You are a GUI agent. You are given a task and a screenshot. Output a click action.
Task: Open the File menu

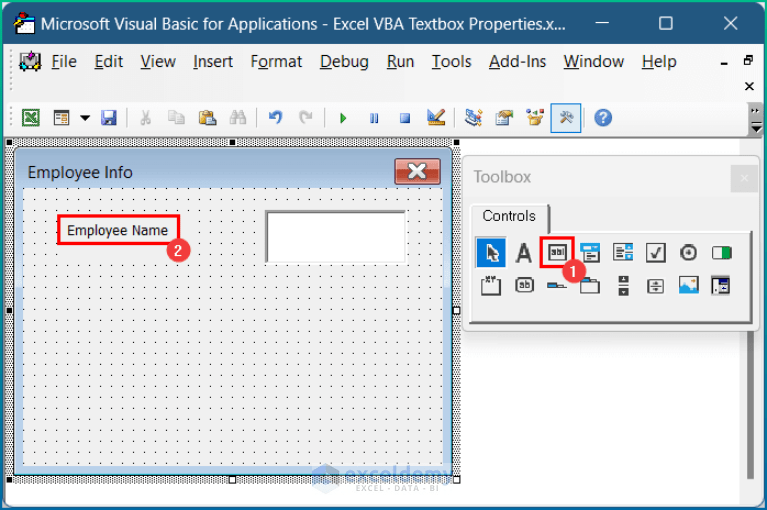click(x=64, y=62)
